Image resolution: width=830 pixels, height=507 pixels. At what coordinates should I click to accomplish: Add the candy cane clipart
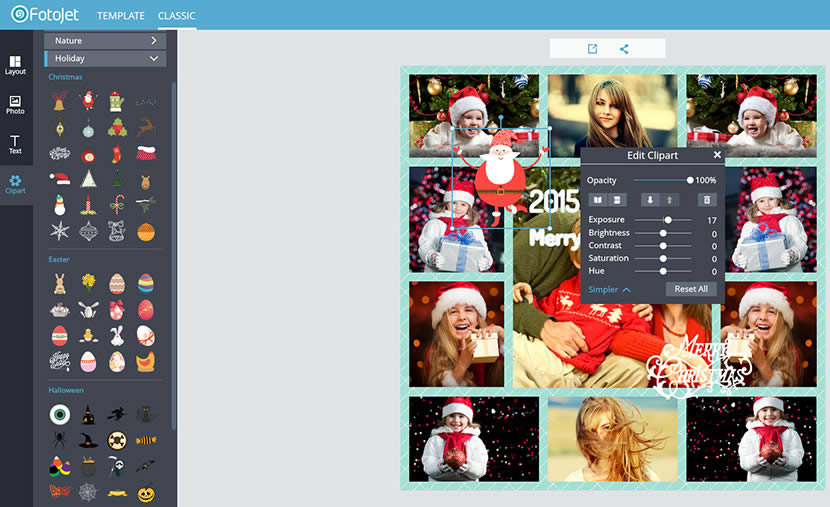click(117, 205)
